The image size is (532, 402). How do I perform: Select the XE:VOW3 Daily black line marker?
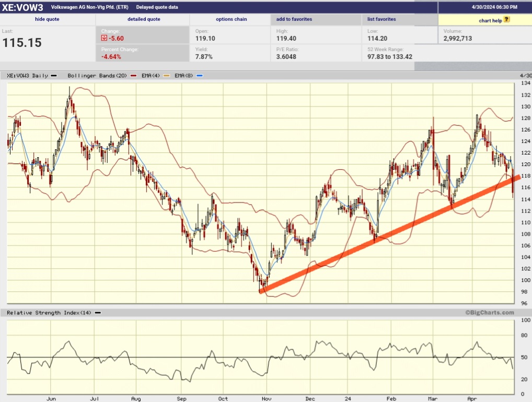53,75
